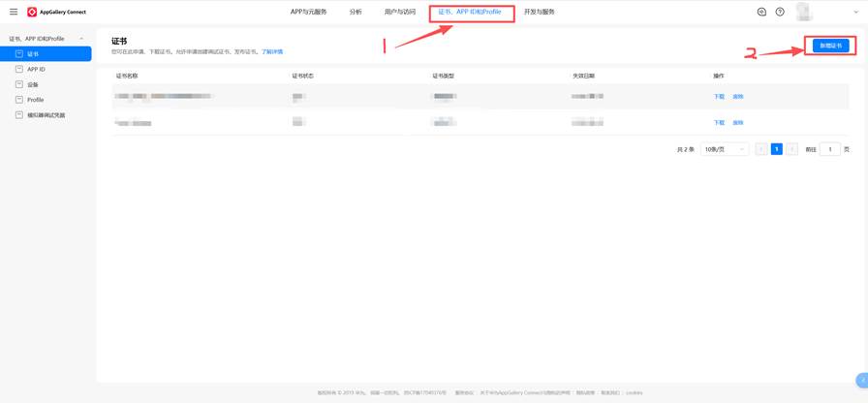
Task: Open the 开发与服务 top menu
Action: point(540,12)
